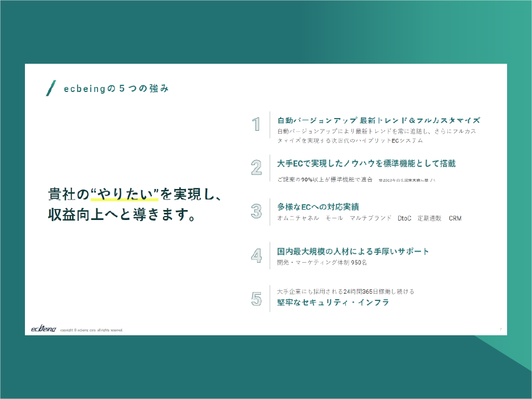Viewport: 532px width, 399px height.
Task: Click the word "マルチブランド"
Action: click(371, 218)
